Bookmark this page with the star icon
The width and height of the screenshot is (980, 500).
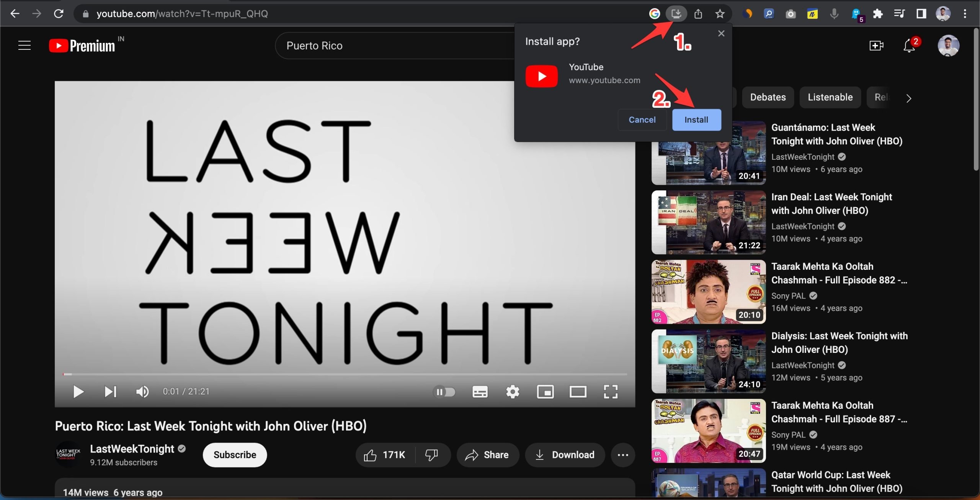pyautogui.click(x=720, y=14)
